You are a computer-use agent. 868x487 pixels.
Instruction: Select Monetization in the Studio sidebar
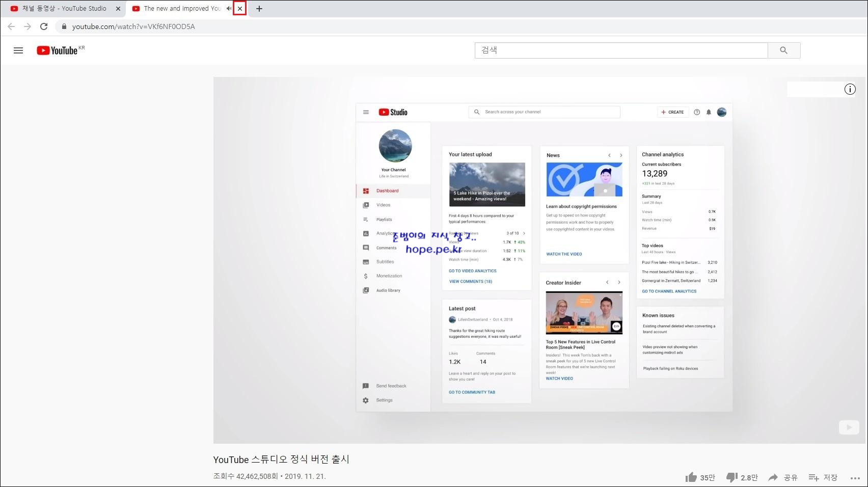pos(393,276)
